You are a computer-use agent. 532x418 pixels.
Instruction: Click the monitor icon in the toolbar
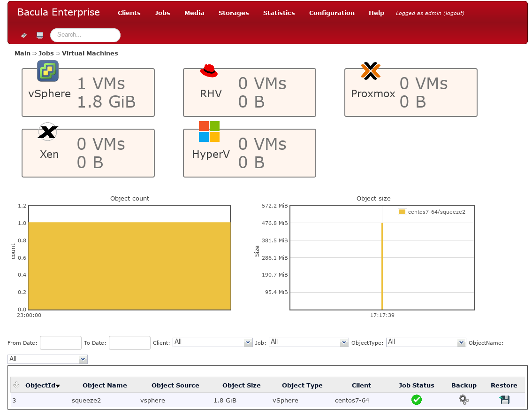pos(39,35)
